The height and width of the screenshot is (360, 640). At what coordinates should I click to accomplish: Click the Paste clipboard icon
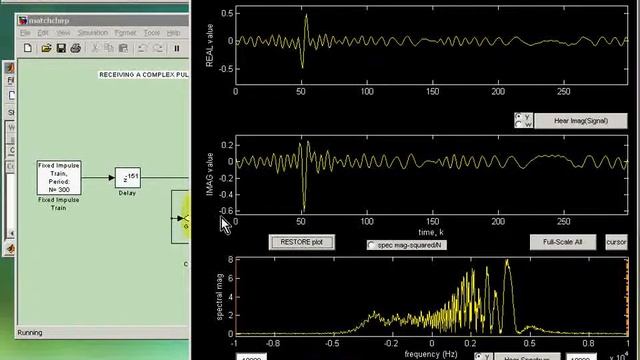123,48
